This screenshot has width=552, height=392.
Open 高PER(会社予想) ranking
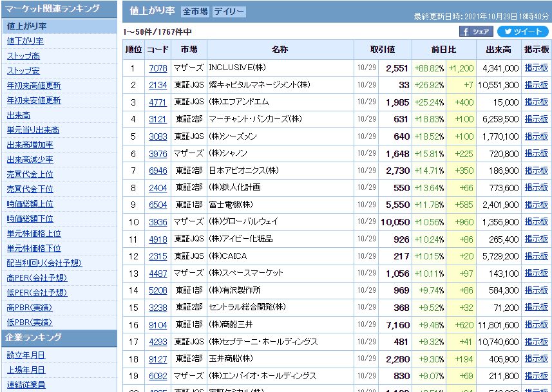click(37, 278)
